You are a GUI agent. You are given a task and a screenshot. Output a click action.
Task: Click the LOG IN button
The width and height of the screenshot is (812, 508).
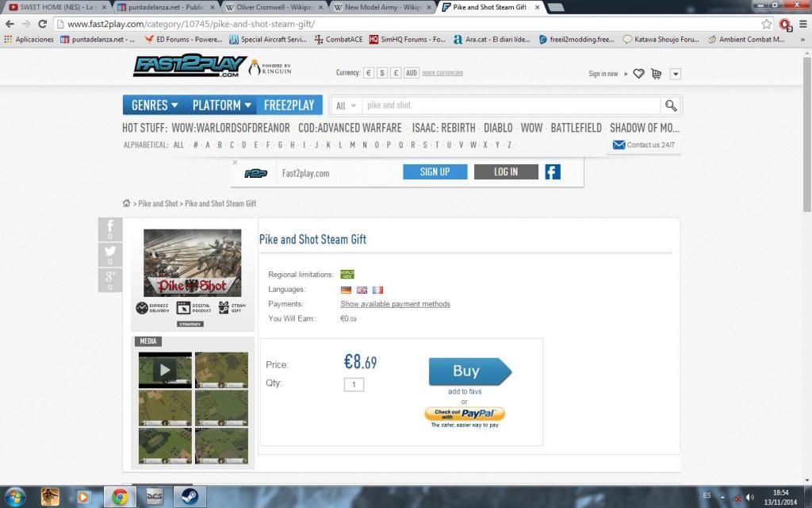(506, 172)
